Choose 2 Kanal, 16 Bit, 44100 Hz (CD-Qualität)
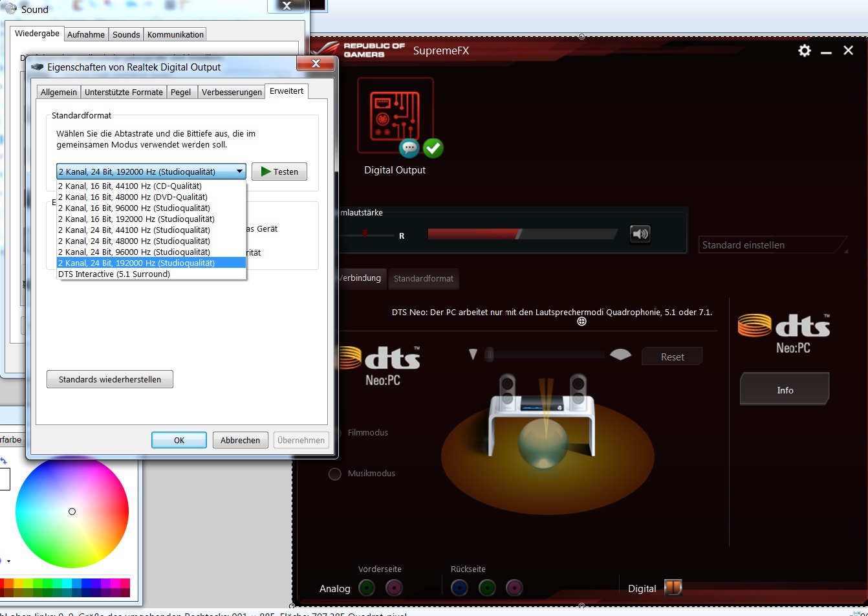The image size is (868, 616). 151,186
